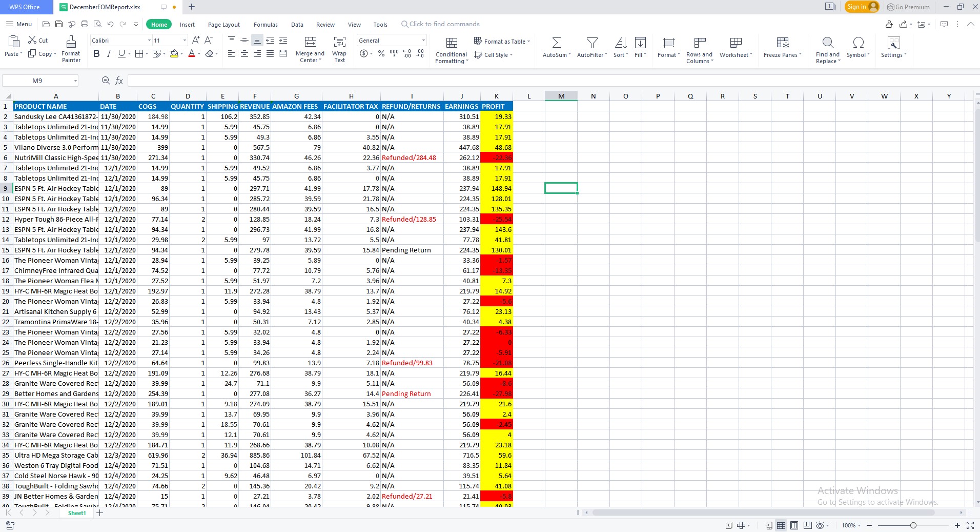Open the Menu hamburger menu
The image size is (980, 532).
click(x=19, y=24)
